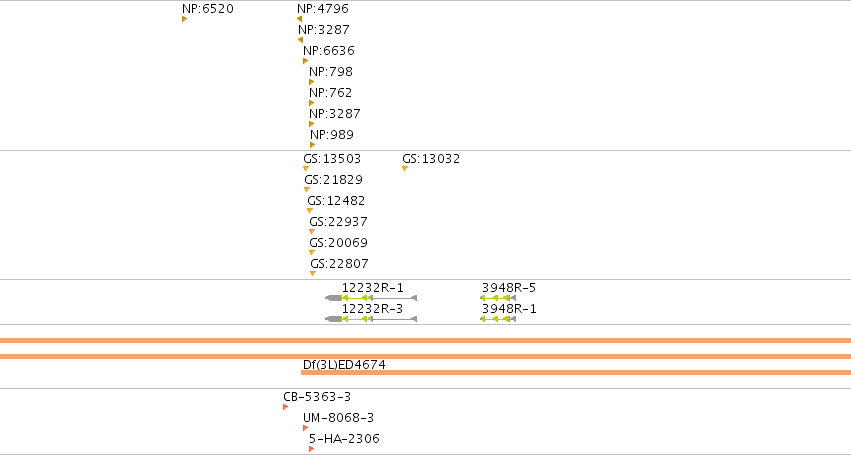Open the NP:6636 label
851x455 pixels.
(x=329, y=50)
